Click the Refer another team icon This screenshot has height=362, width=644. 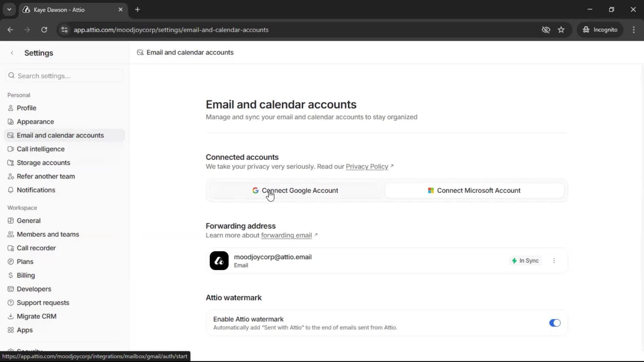[x=11, y=176]
